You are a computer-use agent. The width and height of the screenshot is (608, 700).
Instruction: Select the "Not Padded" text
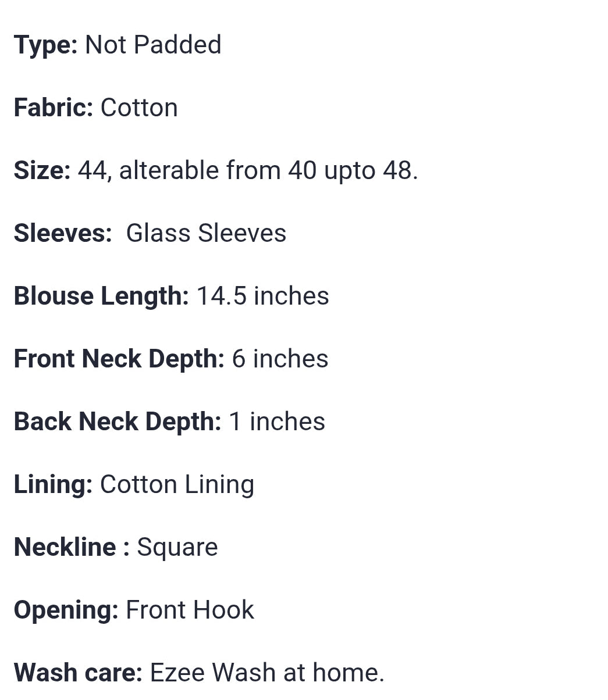(x=153, y=45)
